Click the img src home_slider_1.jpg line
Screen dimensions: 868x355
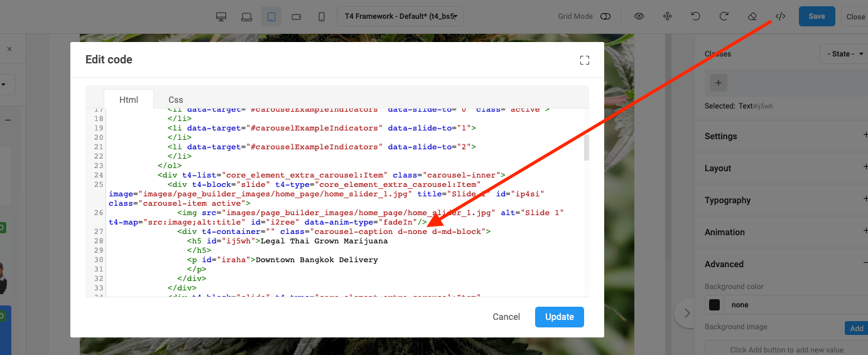[x=336, y=218]
